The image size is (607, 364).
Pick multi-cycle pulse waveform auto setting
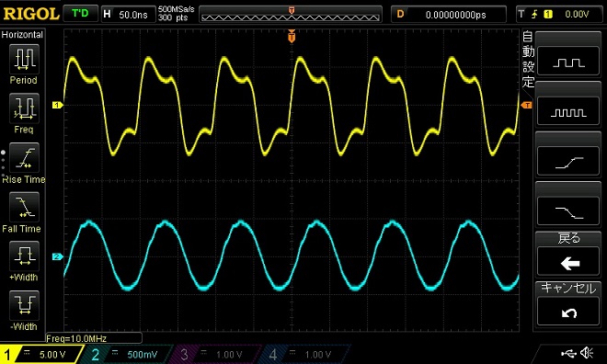click(568, 111)
